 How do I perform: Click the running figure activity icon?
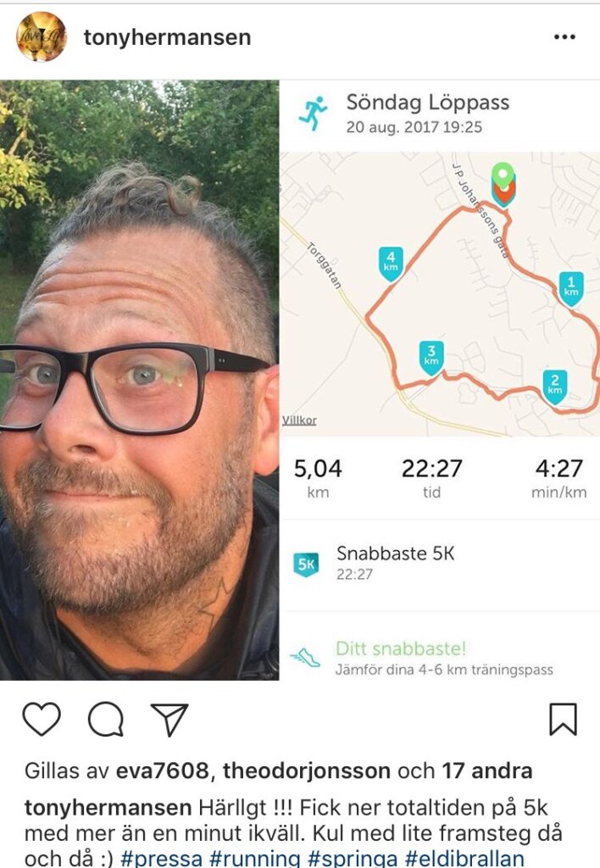313,114
